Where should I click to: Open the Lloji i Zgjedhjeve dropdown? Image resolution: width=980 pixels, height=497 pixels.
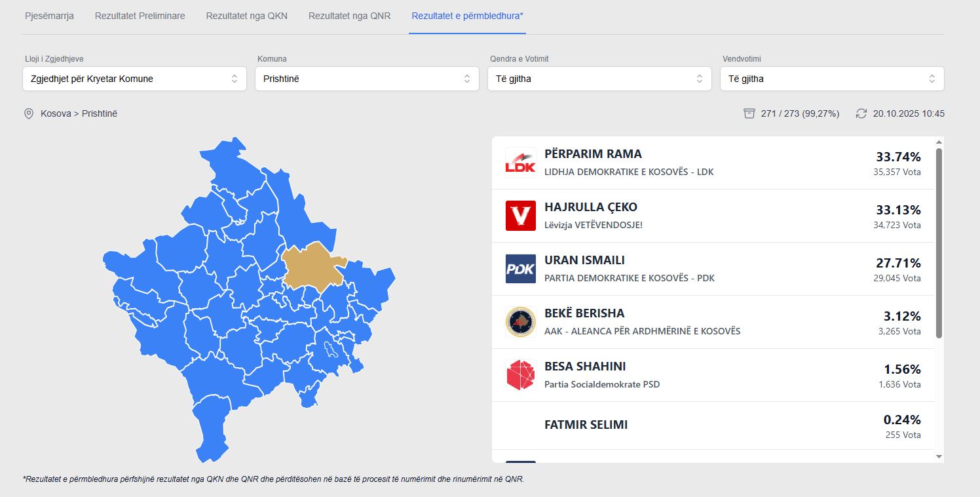[134, 79]
